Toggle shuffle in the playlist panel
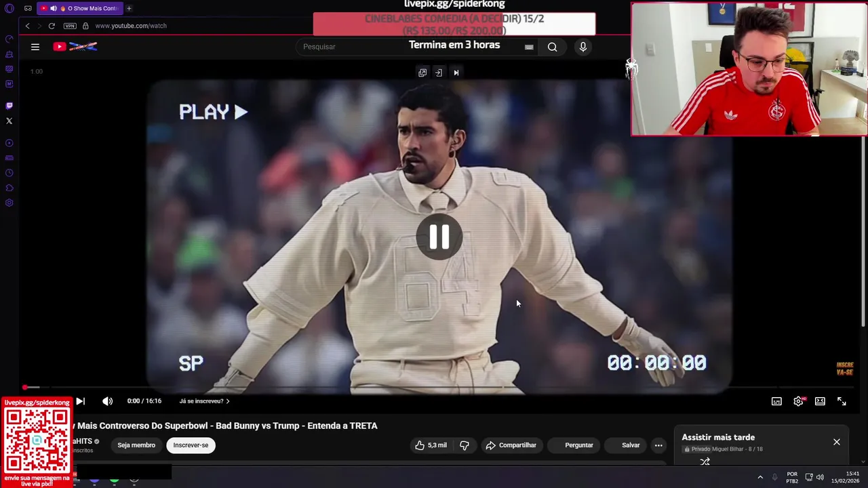The image size is (868, 488). coord(705,462)
